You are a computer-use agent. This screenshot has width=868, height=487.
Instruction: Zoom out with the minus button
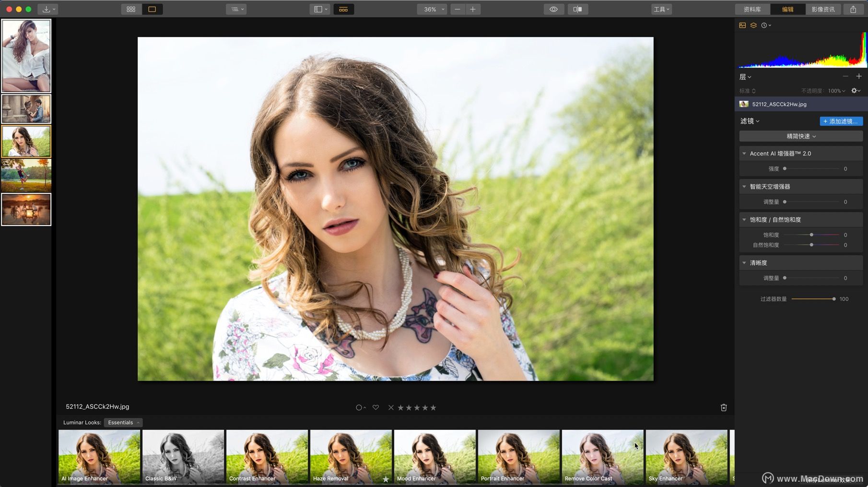(x=457, y=9)
